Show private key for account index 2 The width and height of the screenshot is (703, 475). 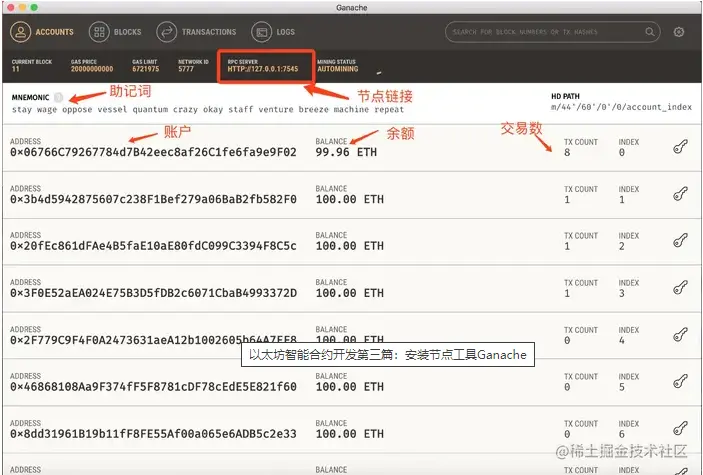[680, 240]
